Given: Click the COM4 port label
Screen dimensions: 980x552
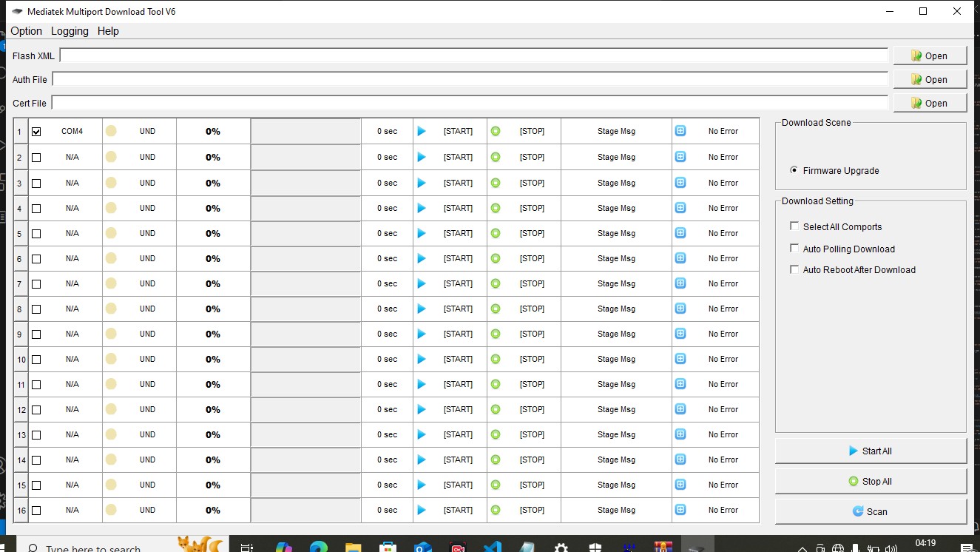Looking at the screenshot, I should pyautogui.click(x=72, y=131).
